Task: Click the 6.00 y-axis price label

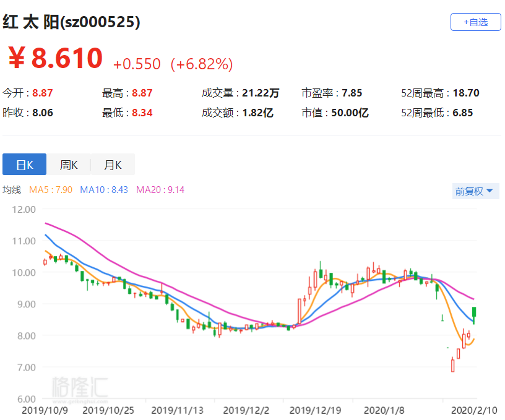Action: click(x=27, y=399)
